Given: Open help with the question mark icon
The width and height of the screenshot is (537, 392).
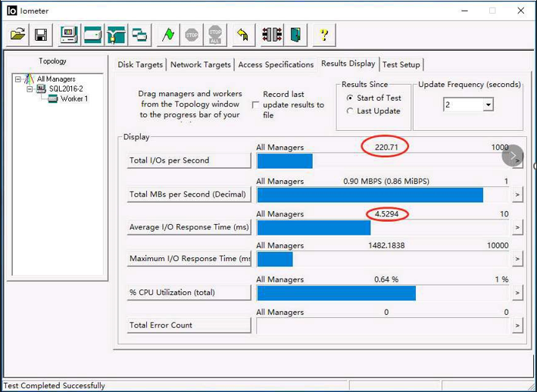Looking at the screenshot, I should (x=324, y=35).
